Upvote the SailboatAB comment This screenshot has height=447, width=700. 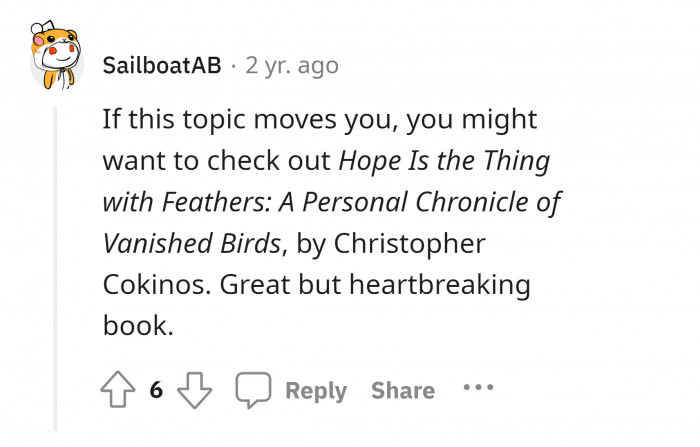pyautogui.click(x=120, y=389)
